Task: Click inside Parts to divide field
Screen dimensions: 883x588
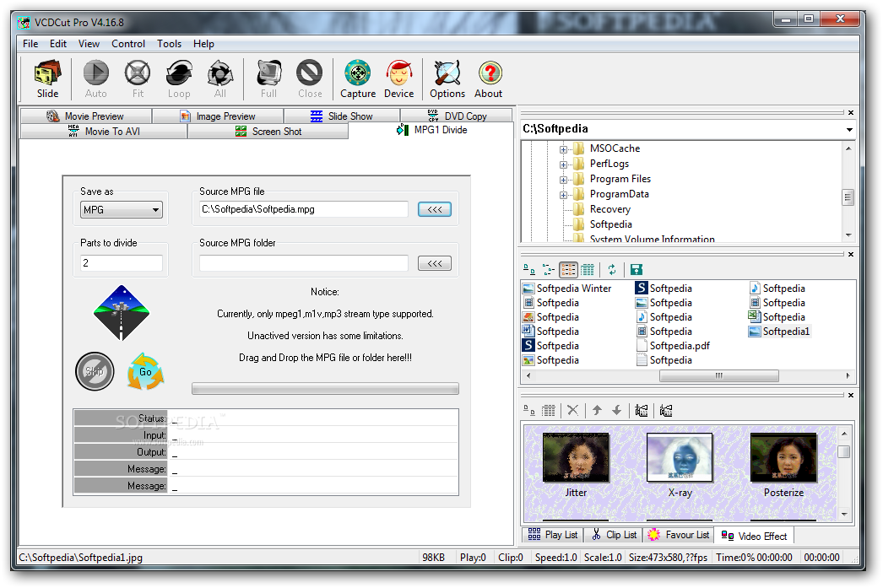Action: click(x=121, y=262)
